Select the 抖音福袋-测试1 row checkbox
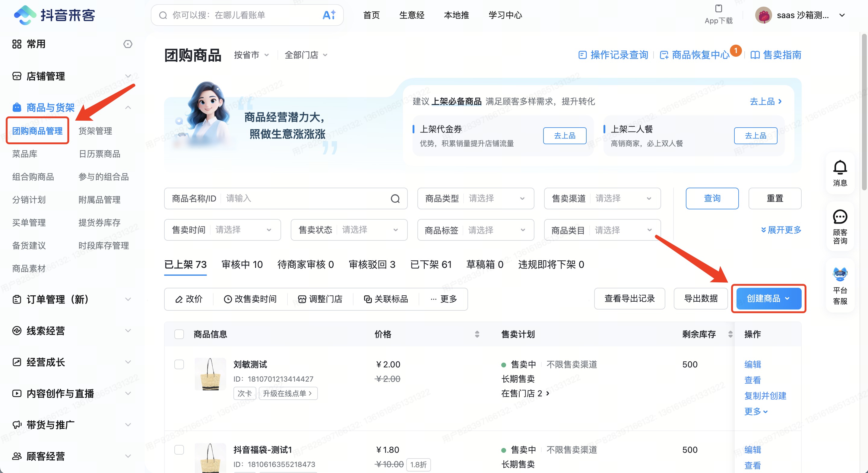 179,450
